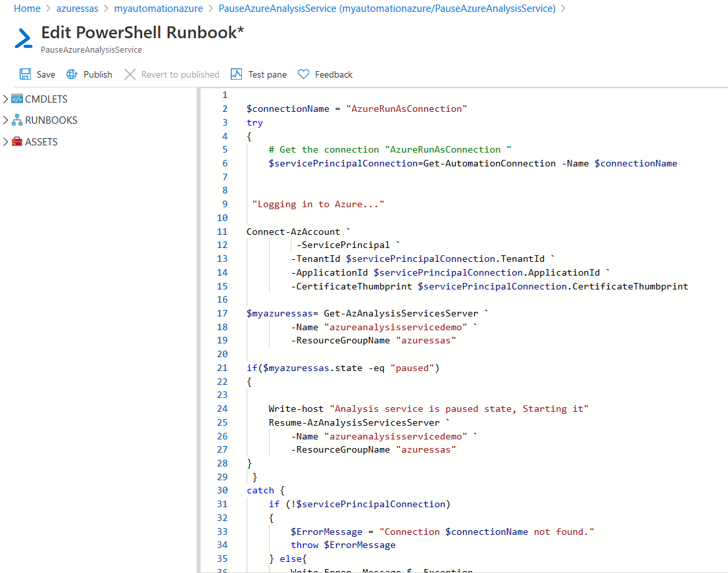The height and width of the screenshot is (573, 728).
Task: Click the PowerShell runbook logo icon
Action: click(23, 38)
